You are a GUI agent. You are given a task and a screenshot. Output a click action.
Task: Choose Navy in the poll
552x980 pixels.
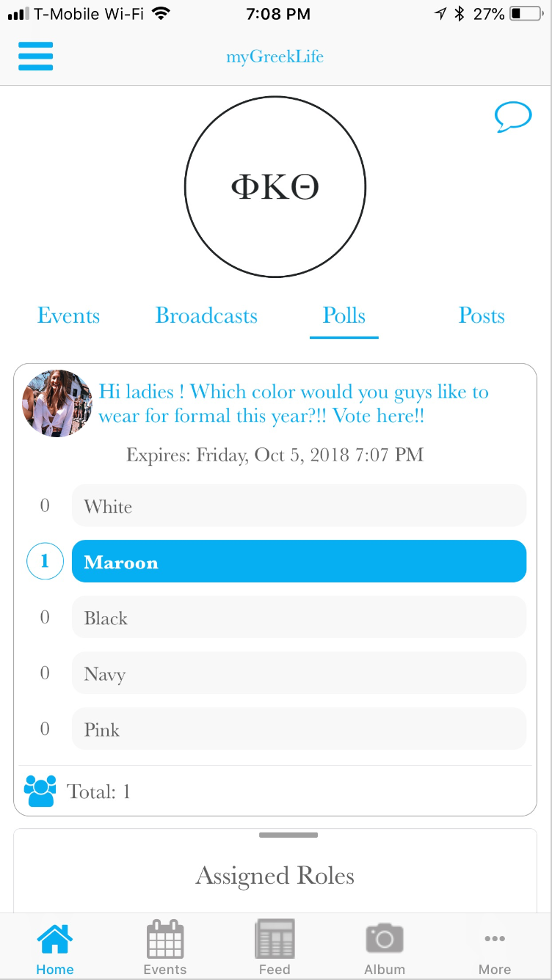(x=299, y=673)
